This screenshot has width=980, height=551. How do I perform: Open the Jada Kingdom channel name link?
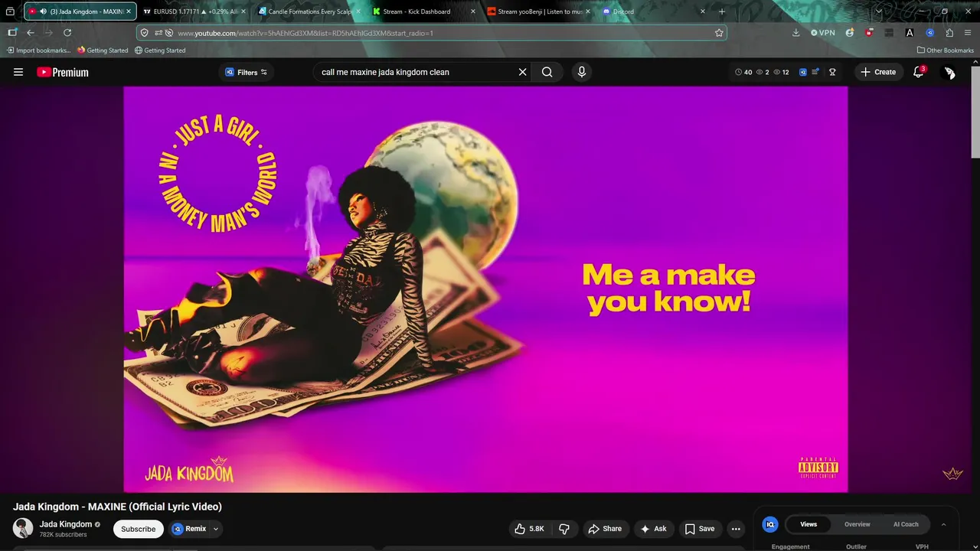click(66, 524)
